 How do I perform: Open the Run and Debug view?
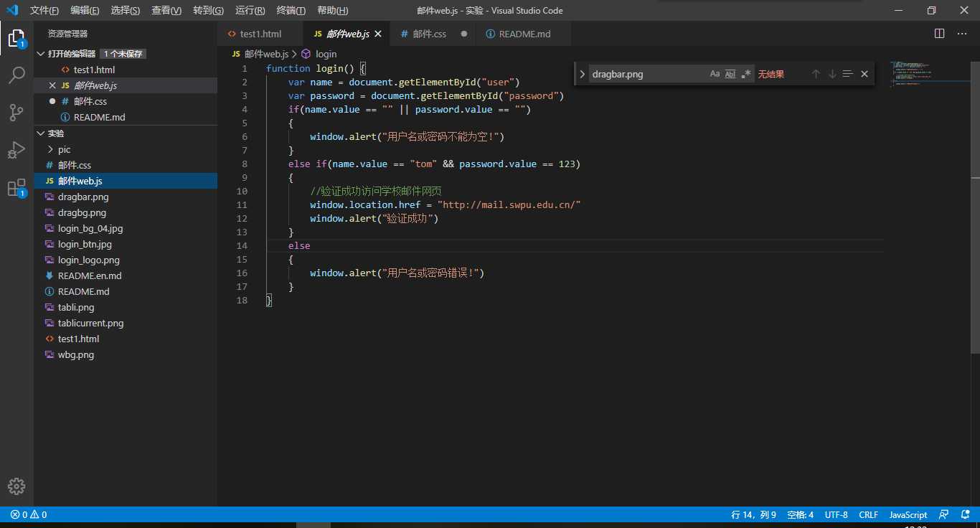(17, 150)
